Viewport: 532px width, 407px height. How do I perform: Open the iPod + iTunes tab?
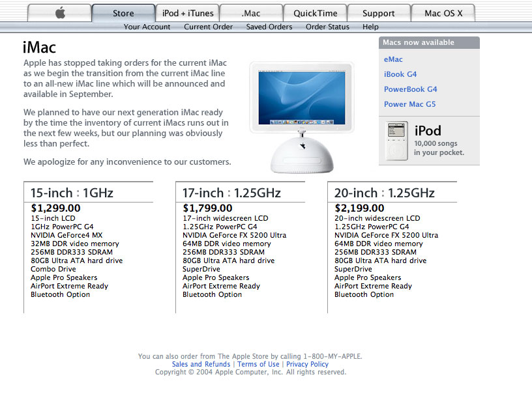[x=188, y=13]
